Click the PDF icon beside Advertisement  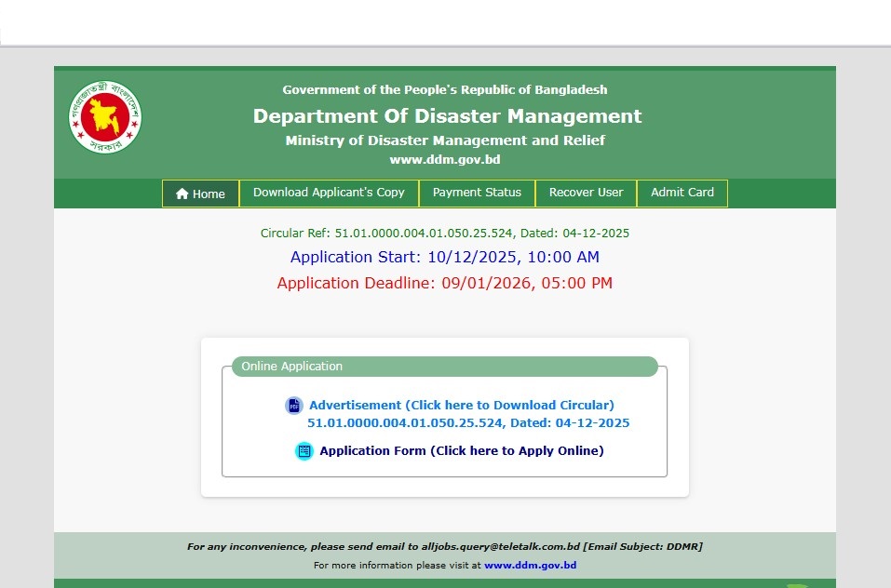(x=294, y=406)
